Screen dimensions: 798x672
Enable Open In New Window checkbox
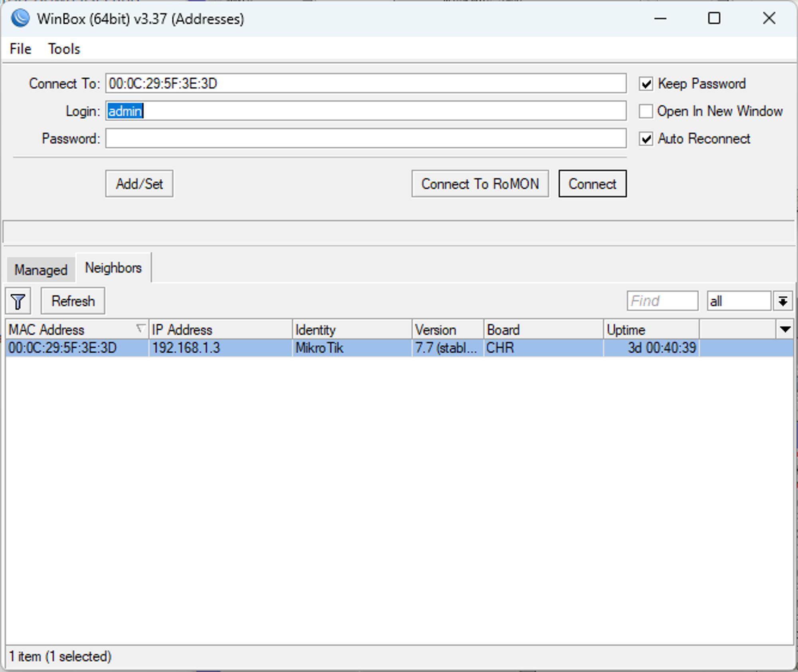click(x=646, y=111)
